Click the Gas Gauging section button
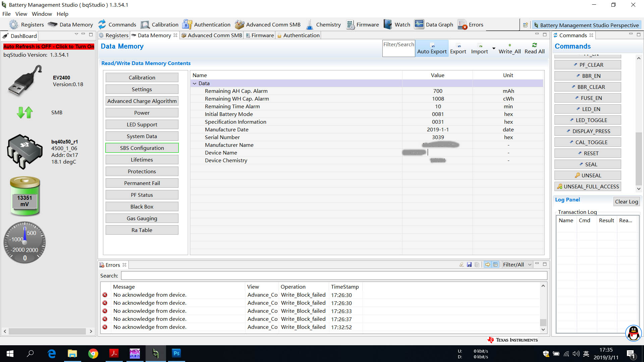Image resolution: width=644 pixels, height=362 pixels. 142,218
